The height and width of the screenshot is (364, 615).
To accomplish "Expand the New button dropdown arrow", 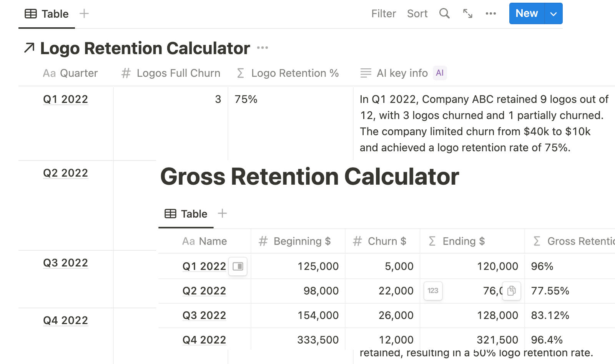I will pos(553,14).
